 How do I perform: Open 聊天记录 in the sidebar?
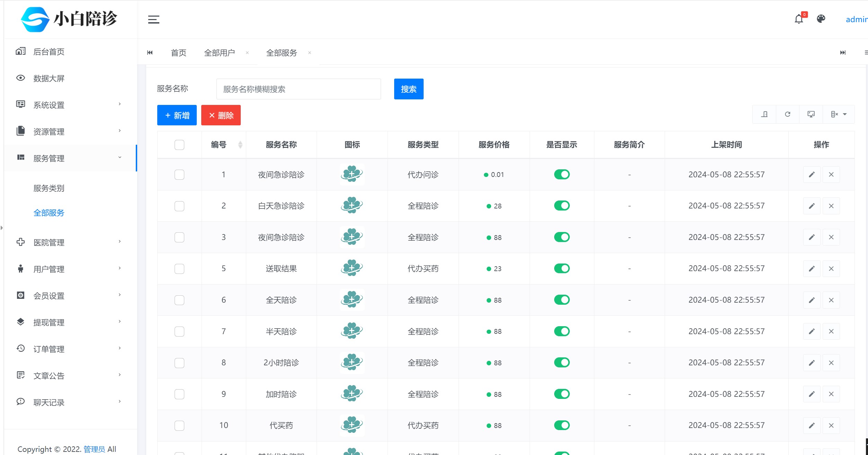pos(71,402)
